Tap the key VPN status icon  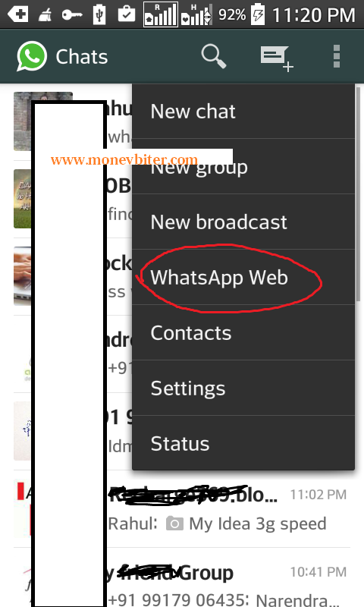(72, 15)
